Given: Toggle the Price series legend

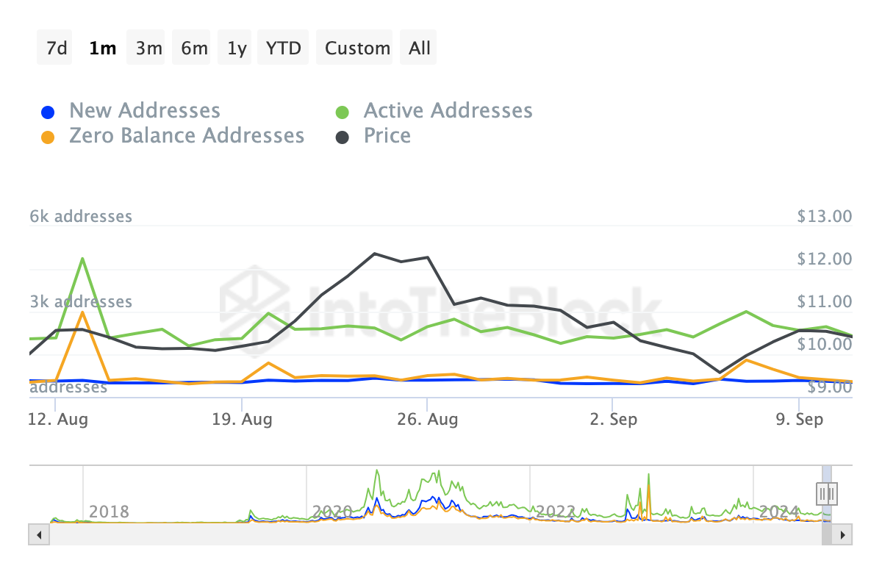Looking at the screenshot, I should 387,136.
